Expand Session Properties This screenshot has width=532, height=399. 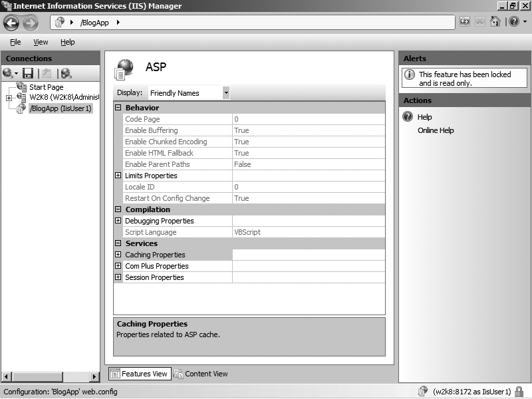click(118, 277)
